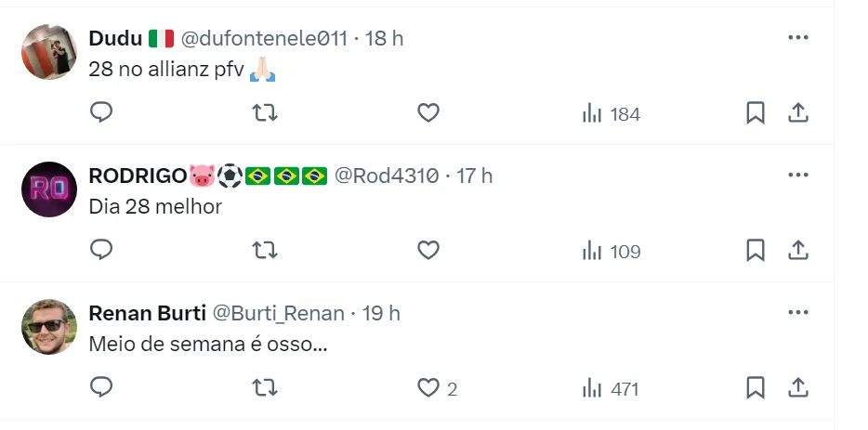This screenshot has height=430, width=868.
Task: Open more options on Renan Burti's tweet
Action: [797, 313]
